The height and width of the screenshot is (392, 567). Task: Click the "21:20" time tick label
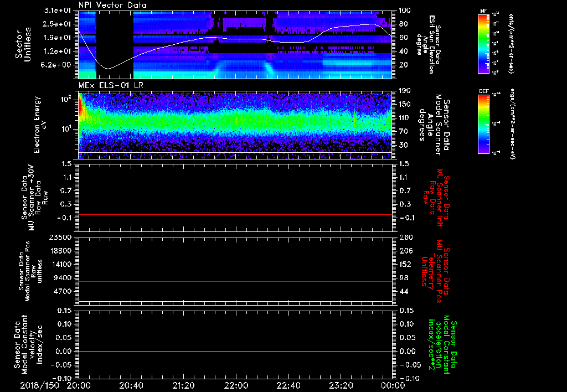(x=183, y=385)
